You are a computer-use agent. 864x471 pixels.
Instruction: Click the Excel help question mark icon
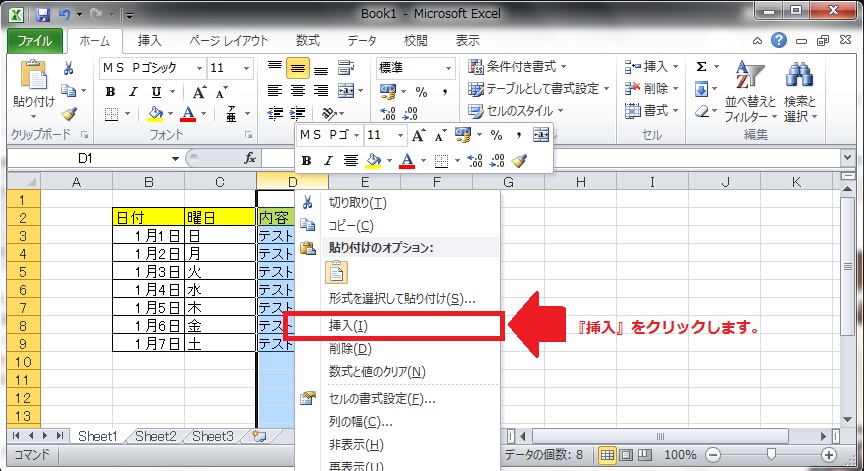pos(779,40)
